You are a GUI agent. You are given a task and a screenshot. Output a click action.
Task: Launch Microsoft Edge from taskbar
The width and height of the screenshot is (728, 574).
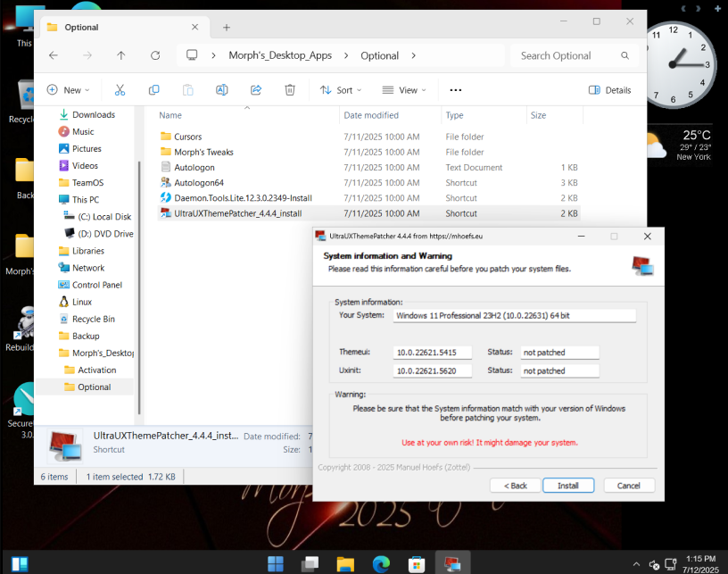[381, 564]
